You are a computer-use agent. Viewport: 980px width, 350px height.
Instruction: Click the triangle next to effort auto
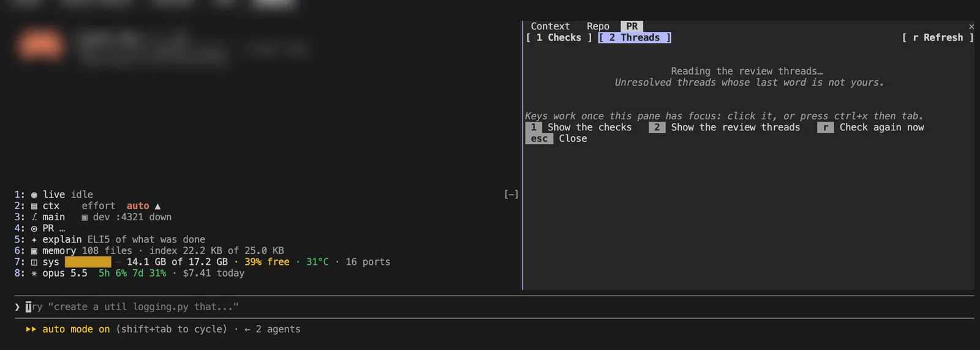tap(157, 206)
